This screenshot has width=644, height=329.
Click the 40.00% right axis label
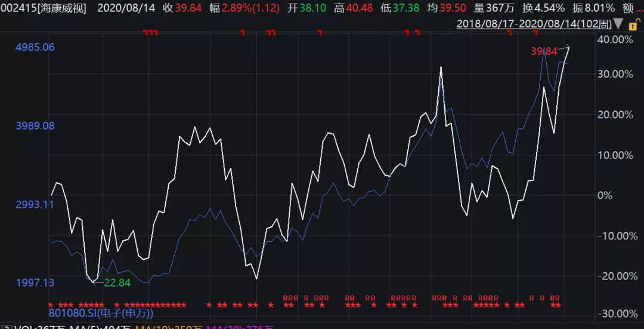pos(614,39)
